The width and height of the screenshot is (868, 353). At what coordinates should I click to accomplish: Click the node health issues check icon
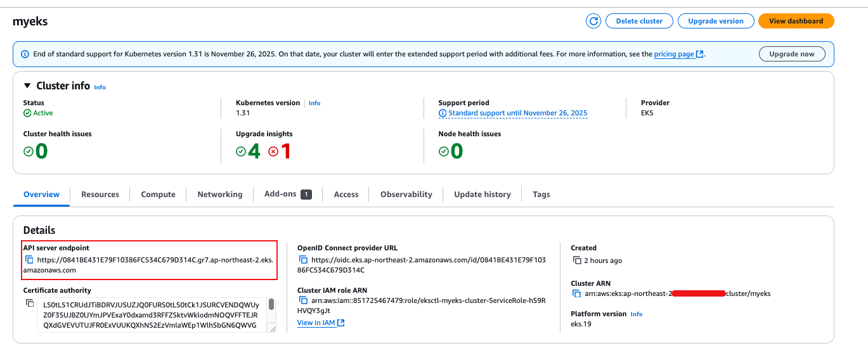pyautogui.click(x=444, y=151)
